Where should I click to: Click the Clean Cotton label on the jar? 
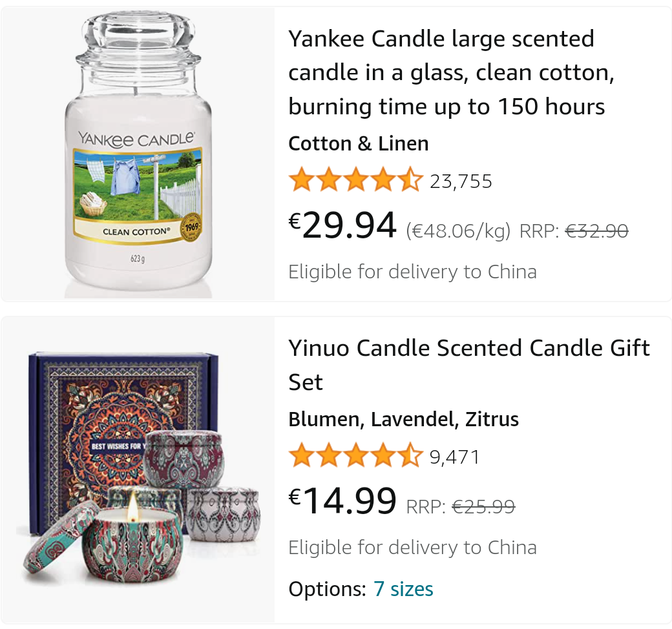[137, 232]
